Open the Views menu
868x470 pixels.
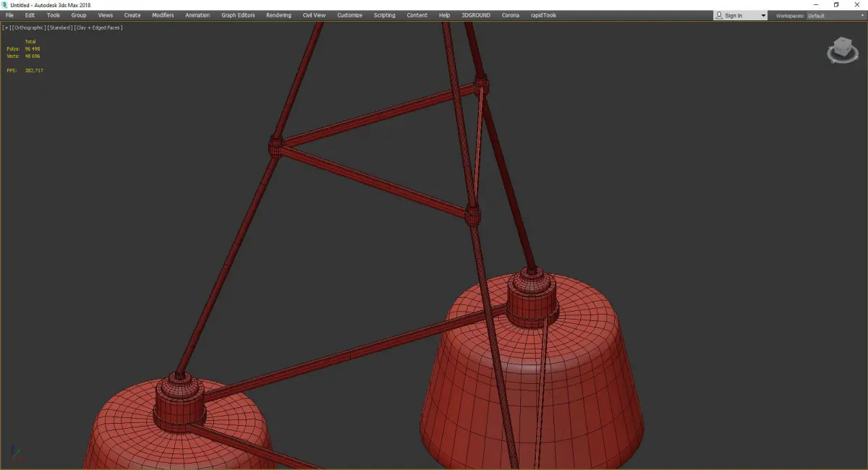pyautogui.click(x=106, y=15)
